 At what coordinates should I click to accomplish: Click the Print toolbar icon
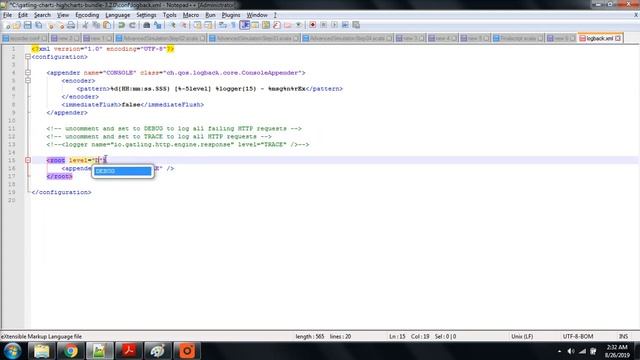[x=71, y=25]
